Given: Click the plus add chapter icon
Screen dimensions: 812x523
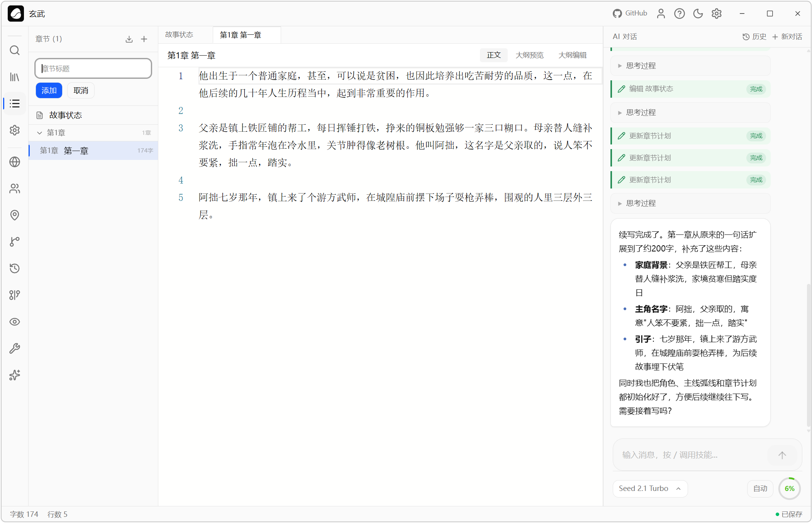Looking at the screenshot, I should tap(144, 39).
